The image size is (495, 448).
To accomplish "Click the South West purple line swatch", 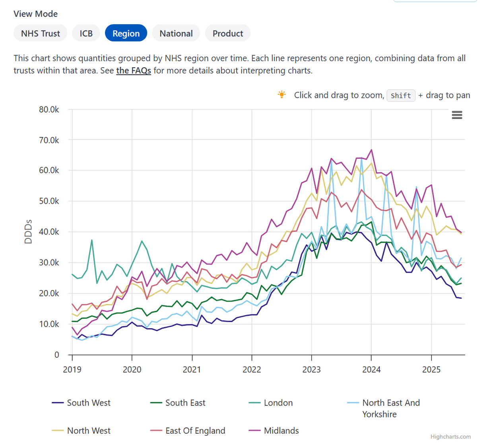I will click(58, 403).
